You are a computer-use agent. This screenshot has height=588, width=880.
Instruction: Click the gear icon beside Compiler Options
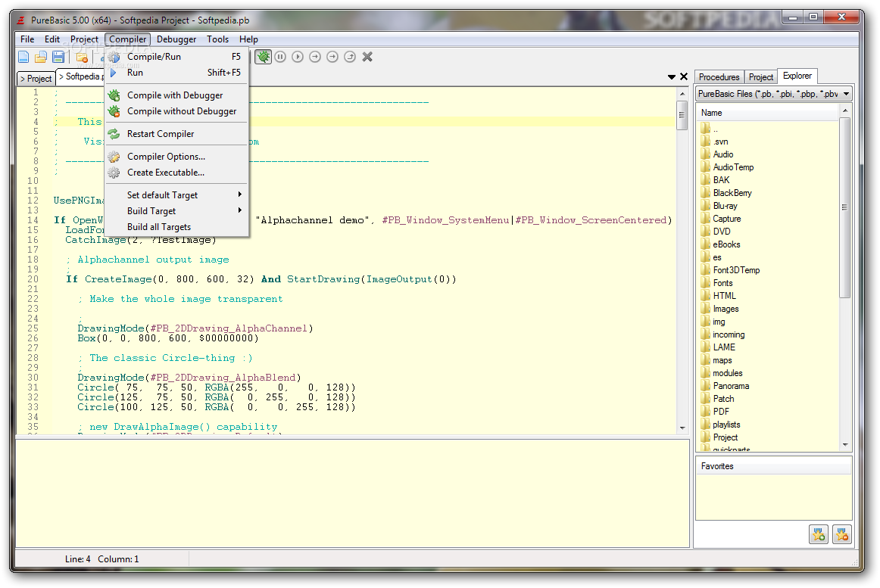click(x=114, y=157)
